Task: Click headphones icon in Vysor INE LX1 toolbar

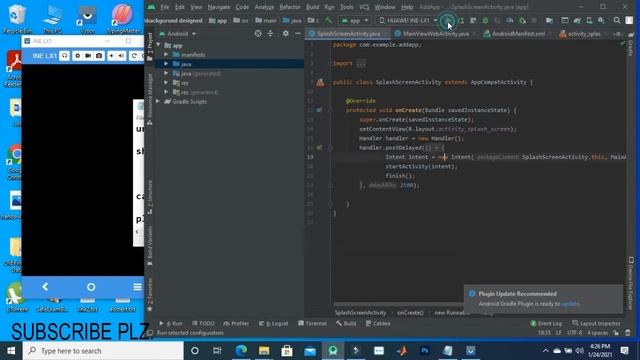Action: point(64,56)
